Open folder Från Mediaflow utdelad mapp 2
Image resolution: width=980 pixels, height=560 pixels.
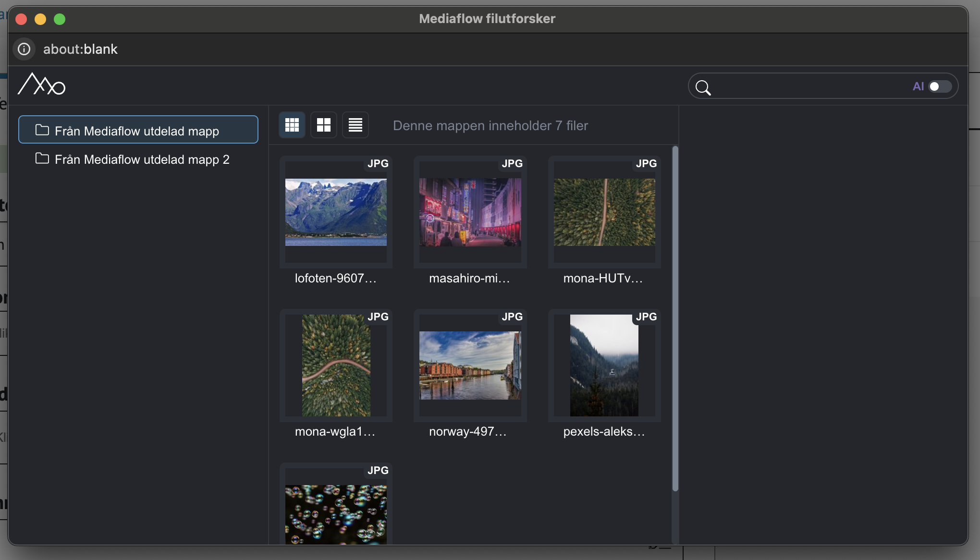pyautogui.click(x=138, y=159)
